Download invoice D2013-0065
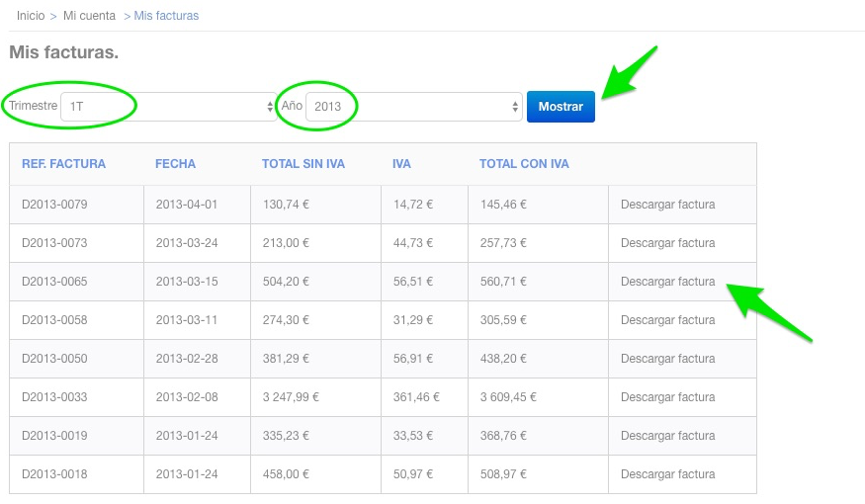Viewport: 865px width, 504px height. (x=667, y=282)
